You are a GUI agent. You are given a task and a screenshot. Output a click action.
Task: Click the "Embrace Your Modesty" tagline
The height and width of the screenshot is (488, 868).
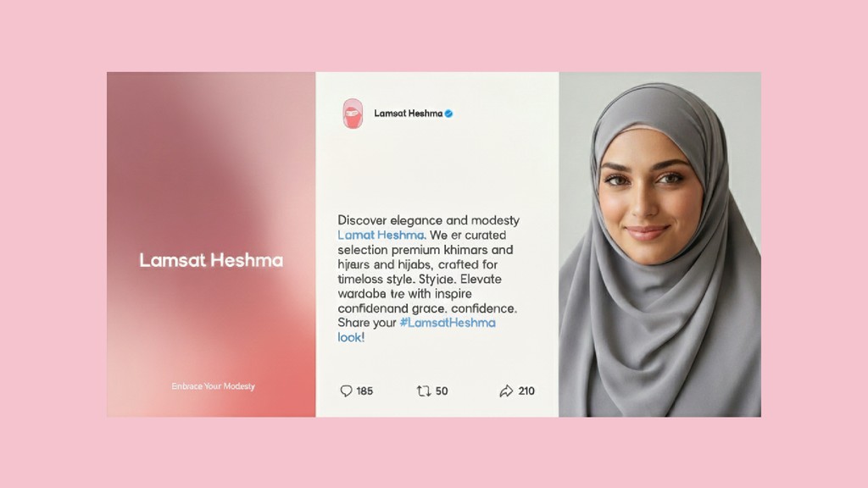[x=213, y=386]
